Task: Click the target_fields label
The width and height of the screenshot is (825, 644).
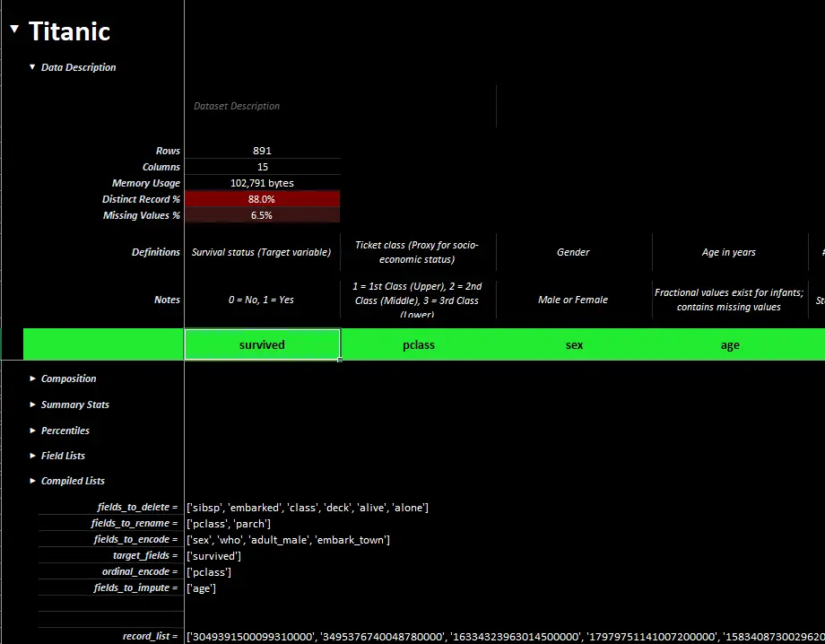Action: [x=145, y=555]
